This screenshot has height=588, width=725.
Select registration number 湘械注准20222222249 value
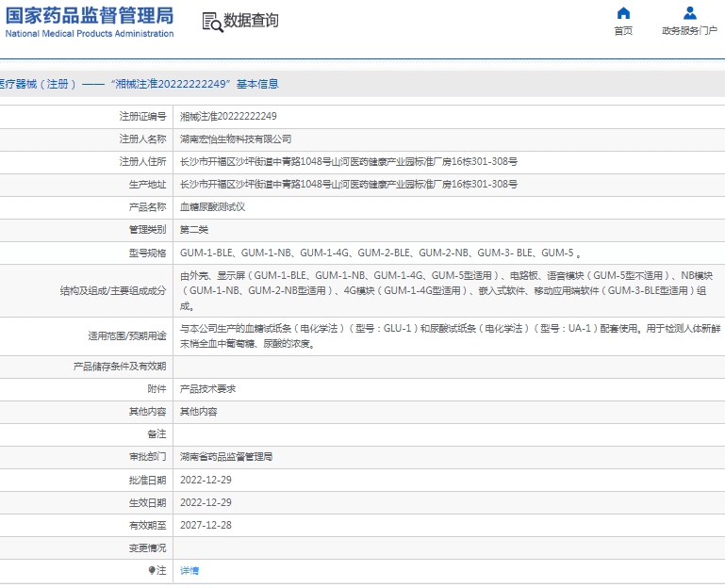[x=228, y=117]
